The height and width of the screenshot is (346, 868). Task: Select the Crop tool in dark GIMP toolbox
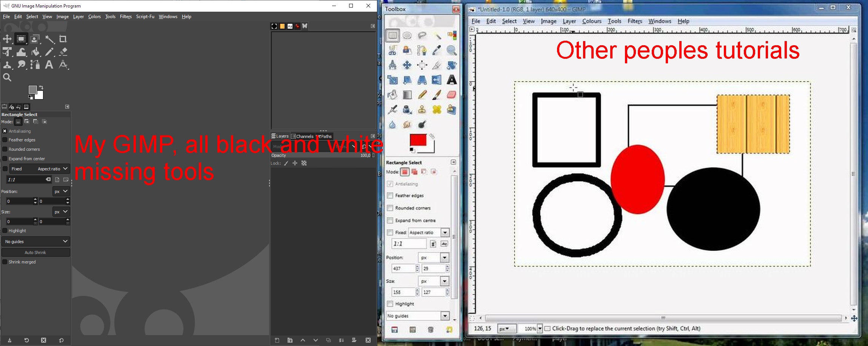coord(63,39)
